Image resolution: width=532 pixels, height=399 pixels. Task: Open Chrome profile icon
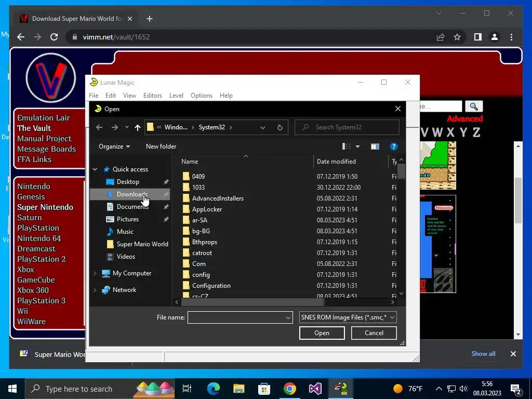pyautogui.click(x=495, y=37)
